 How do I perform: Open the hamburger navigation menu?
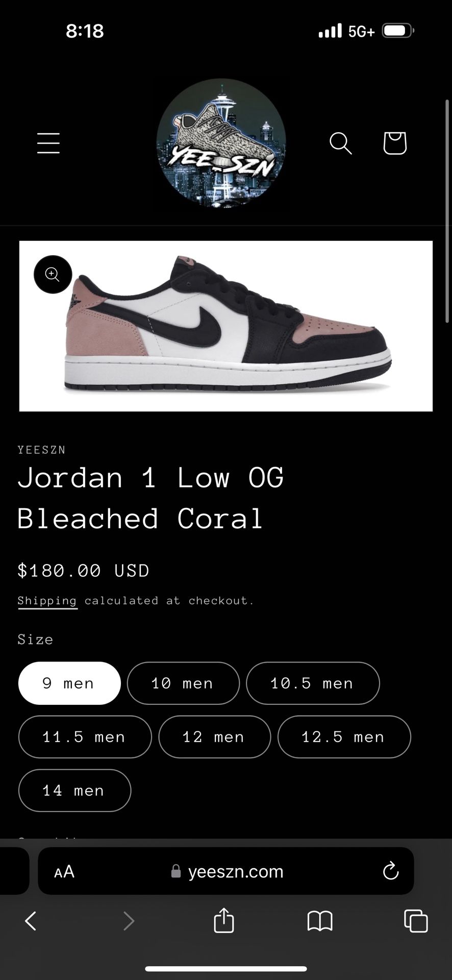[x=48, y=143]
